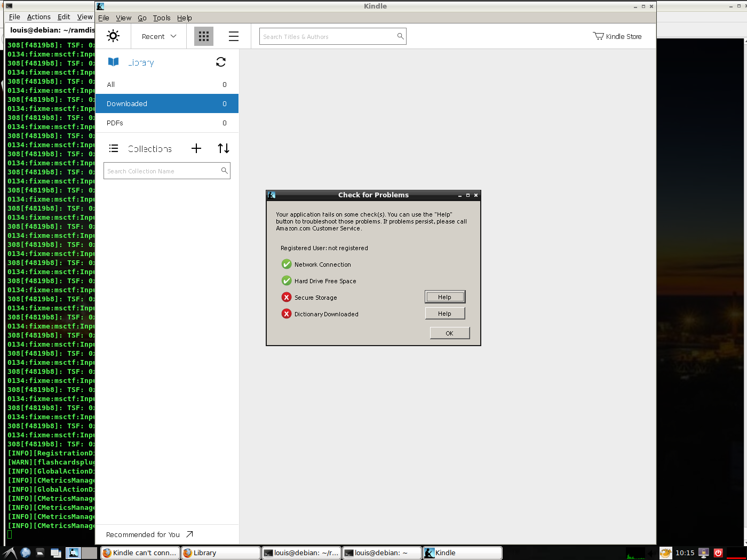
Task: Switch to grid view in Kindle
Action: [x=204, y=36]
